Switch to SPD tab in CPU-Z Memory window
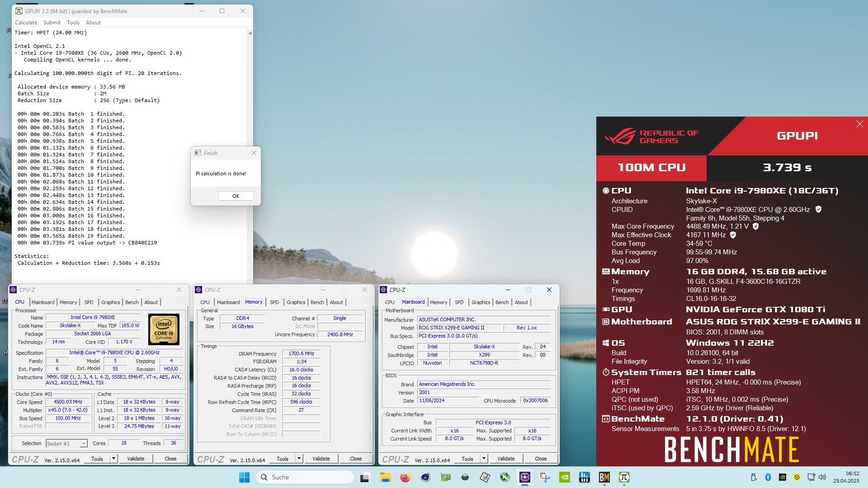 274,302
